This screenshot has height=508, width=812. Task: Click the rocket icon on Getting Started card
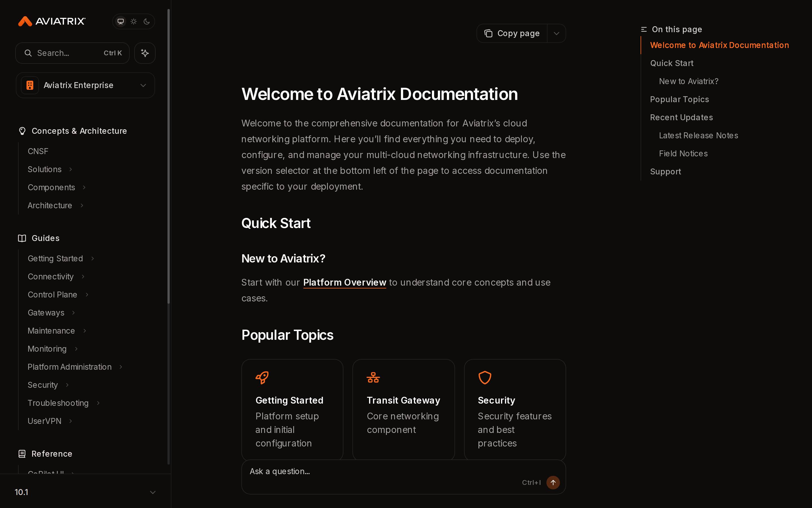tap(262, 378)
